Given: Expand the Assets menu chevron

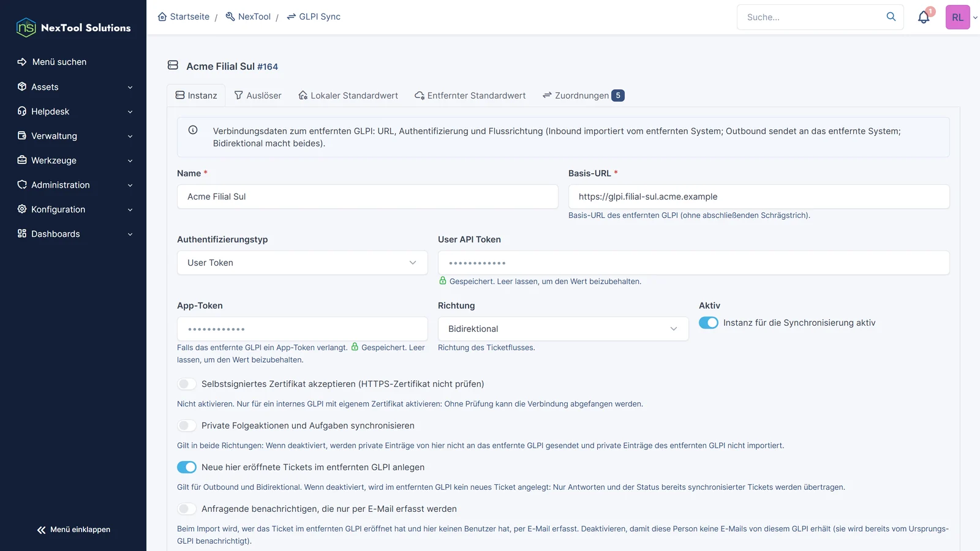Looking at the screenshot, I should [x=130, y=88].
